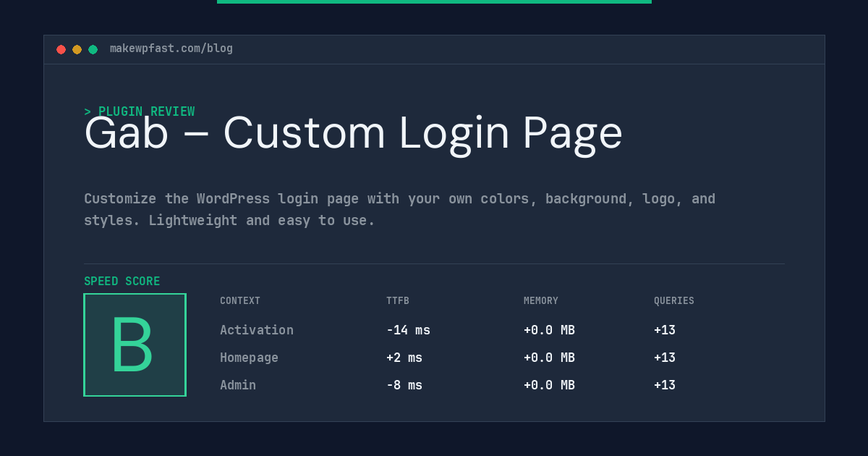
Task: Click the Admin queries '+13' value
Action: click(x=665, y=385)
